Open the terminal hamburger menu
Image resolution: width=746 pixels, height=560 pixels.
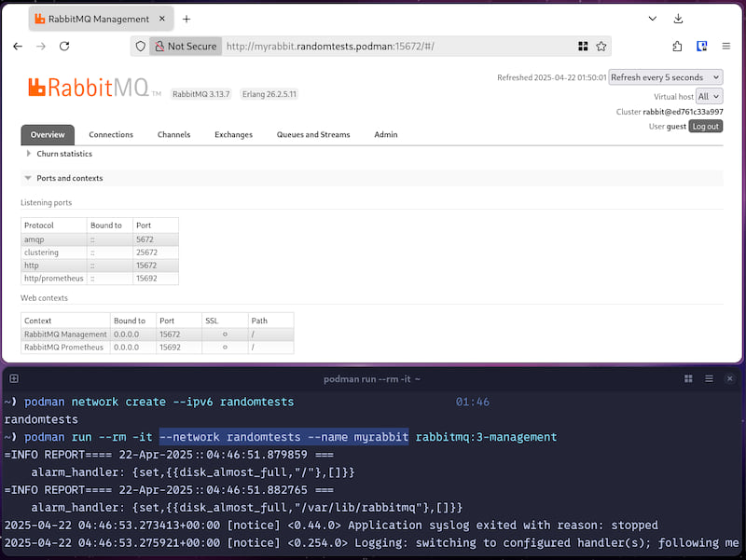tap(709, 378)
